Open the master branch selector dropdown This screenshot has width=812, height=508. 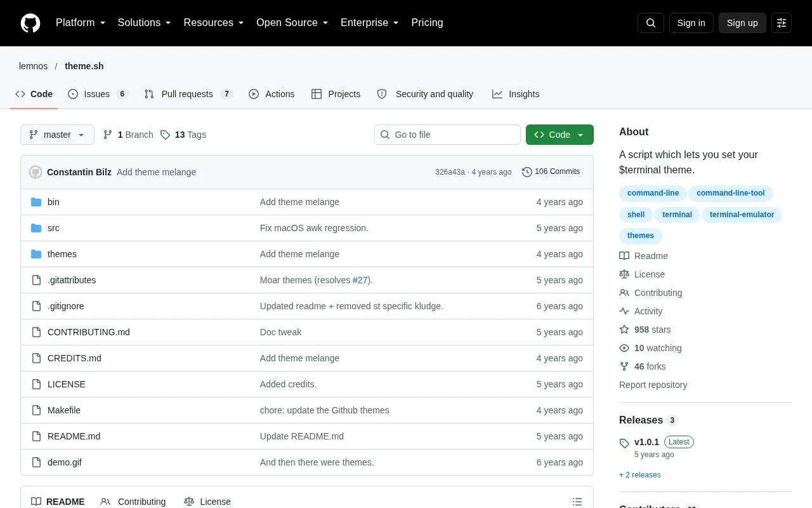tap(57, 135)
